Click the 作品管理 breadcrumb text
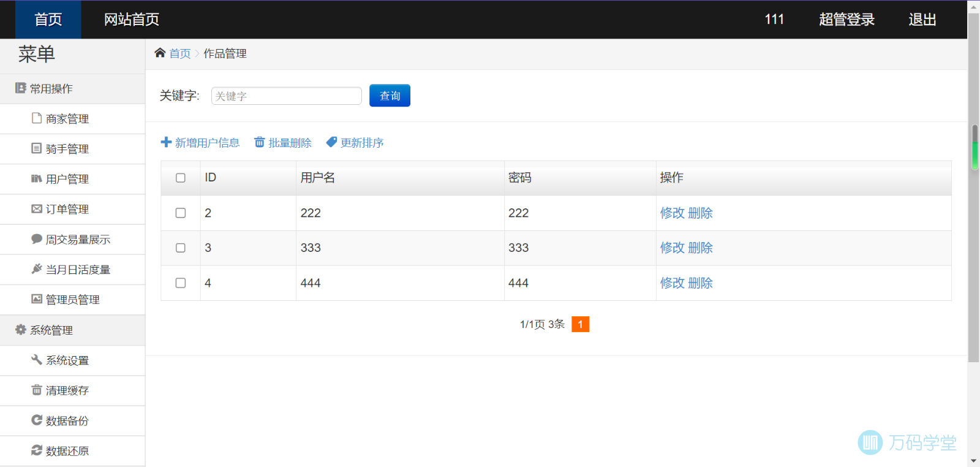 (x=225, y=53)
